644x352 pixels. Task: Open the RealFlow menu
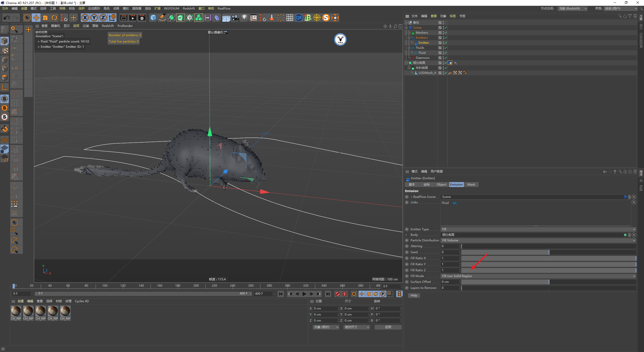tap(224, 9)
